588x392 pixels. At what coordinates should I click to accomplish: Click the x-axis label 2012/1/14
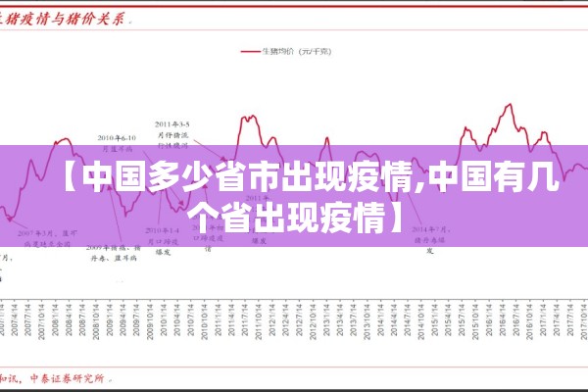click(271, 319)
